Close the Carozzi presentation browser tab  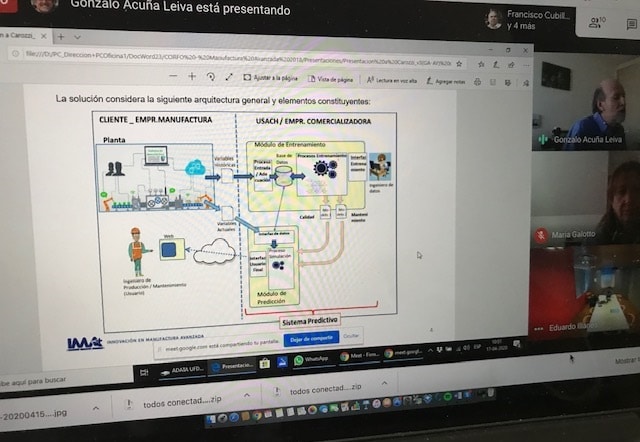[44, 36]
